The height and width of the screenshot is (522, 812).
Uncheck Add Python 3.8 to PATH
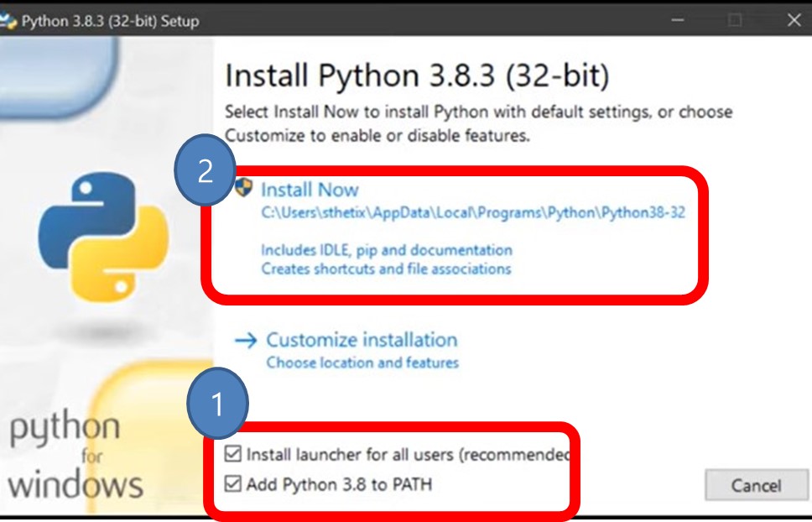pos(233,483)
